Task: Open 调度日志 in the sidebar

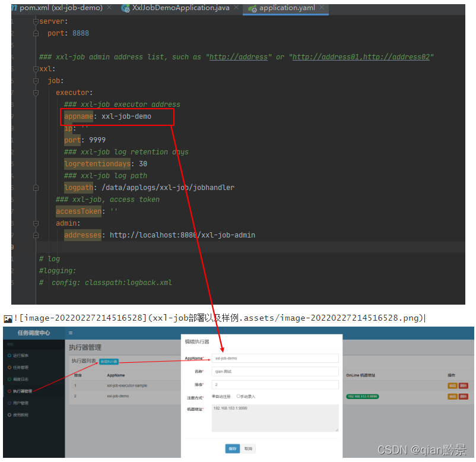Action: pyautogui.click(x=21, y=379)
